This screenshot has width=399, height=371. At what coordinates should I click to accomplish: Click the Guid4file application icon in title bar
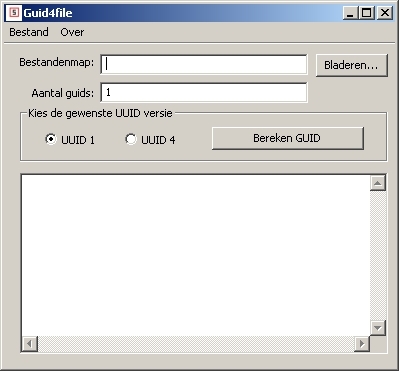point(14,13)
